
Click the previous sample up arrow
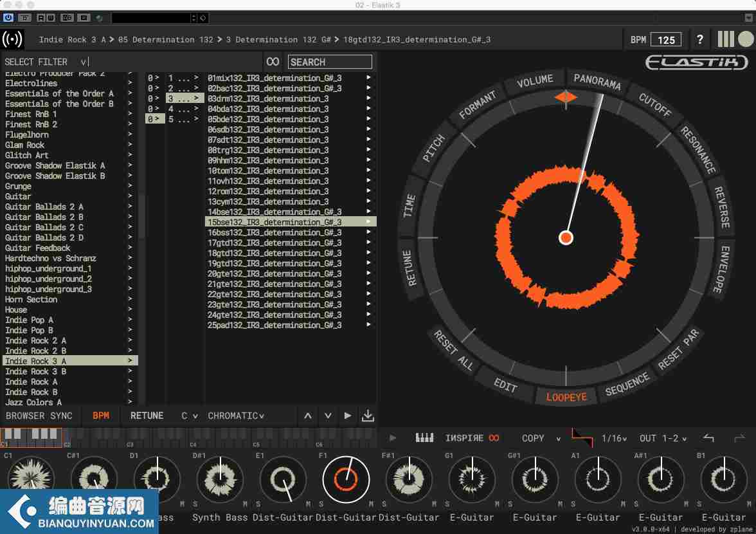point(307,416)
